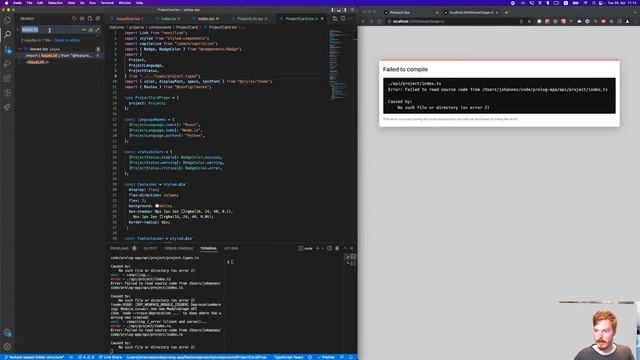This screenshot has height=360, width=640.
Task: Collapse all search results
Action: pos(98,18)
